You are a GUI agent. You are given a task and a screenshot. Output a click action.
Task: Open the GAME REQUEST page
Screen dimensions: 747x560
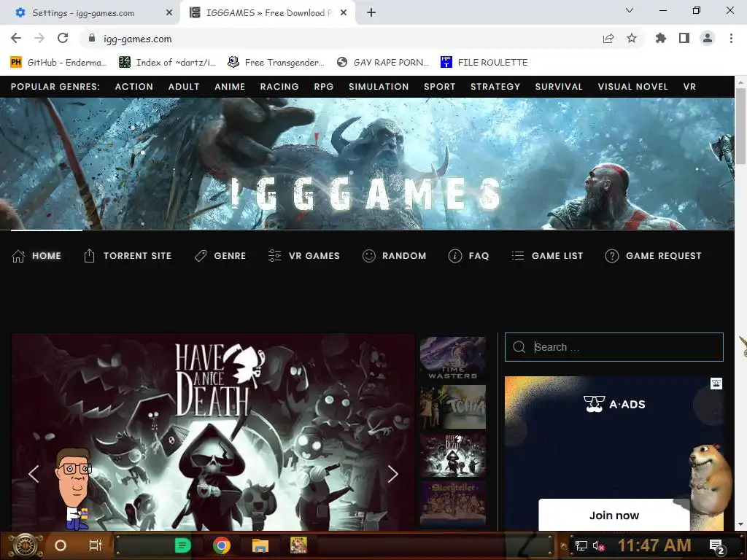pos(663,256)
